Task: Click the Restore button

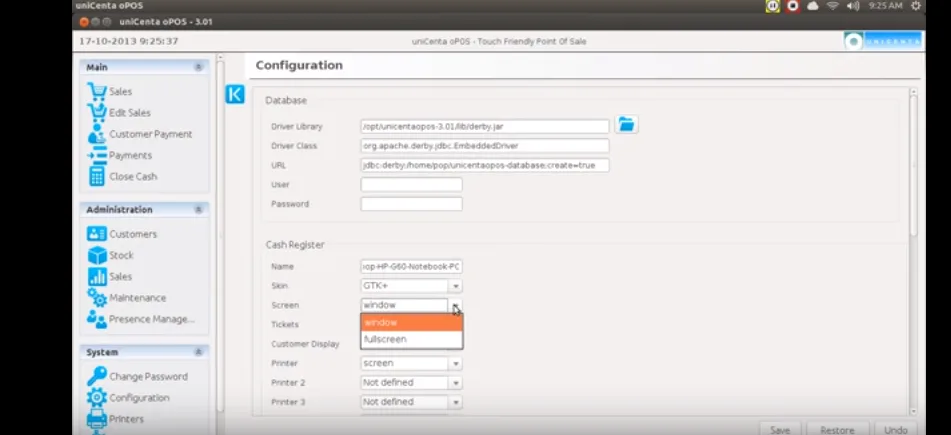Action: pos(837,429)
